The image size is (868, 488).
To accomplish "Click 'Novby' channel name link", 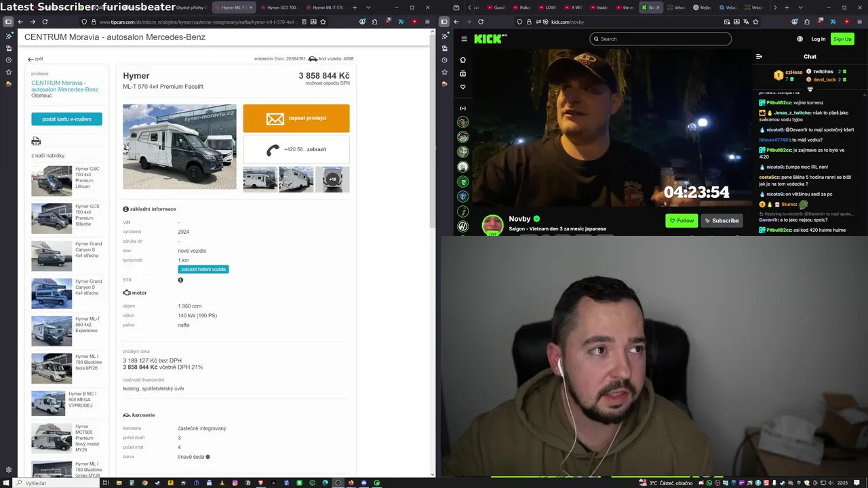I will click(519, 219).
